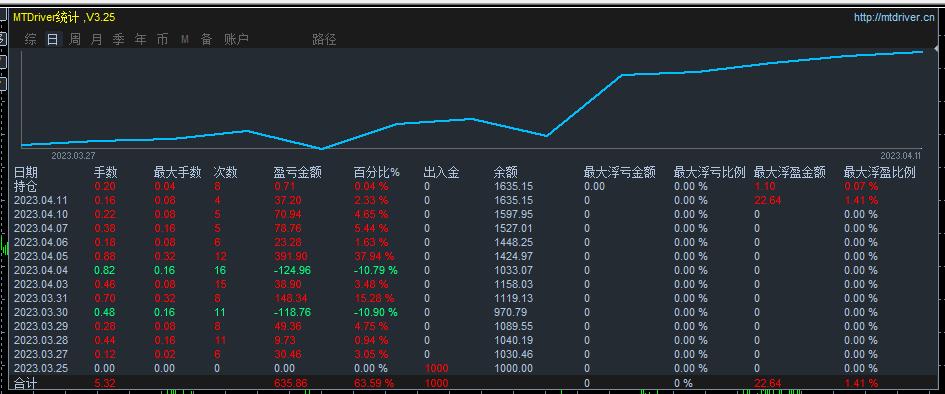Open the 季 quarterly tab
This screenshot has width=945, height=394.
coord(119,40)
